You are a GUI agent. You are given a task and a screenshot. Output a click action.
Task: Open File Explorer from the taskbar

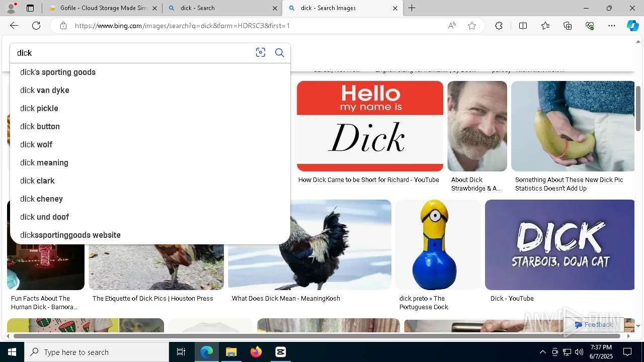click(x=231, y=352)
